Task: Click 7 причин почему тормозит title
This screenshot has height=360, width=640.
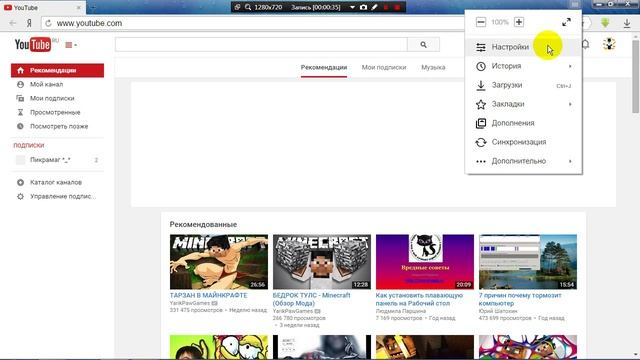Action: 520,299
